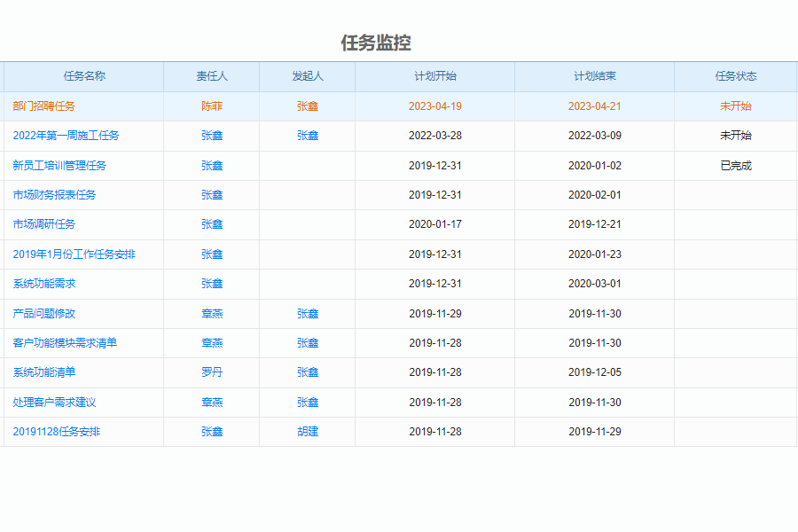
Task: Click end date 2019-11-30 for 处理客户需求建议
Action: pyautogui.click(x=595, y=403)
